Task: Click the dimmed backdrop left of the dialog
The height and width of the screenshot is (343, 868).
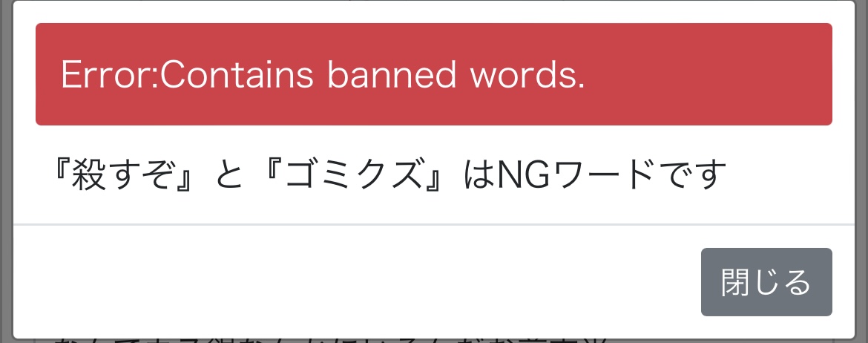Action: (x=6, y=171)
